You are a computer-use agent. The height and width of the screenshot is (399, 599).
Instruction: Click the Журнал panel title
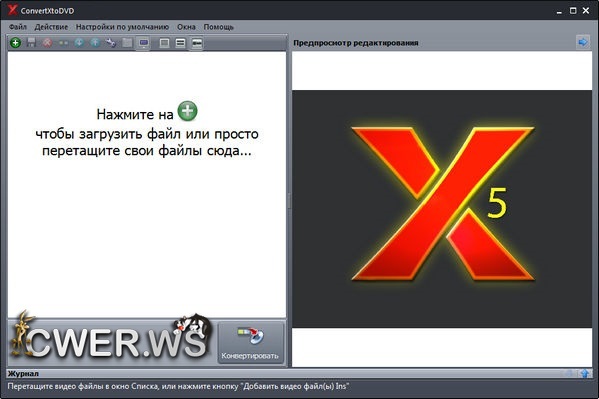tap(23, 374)
